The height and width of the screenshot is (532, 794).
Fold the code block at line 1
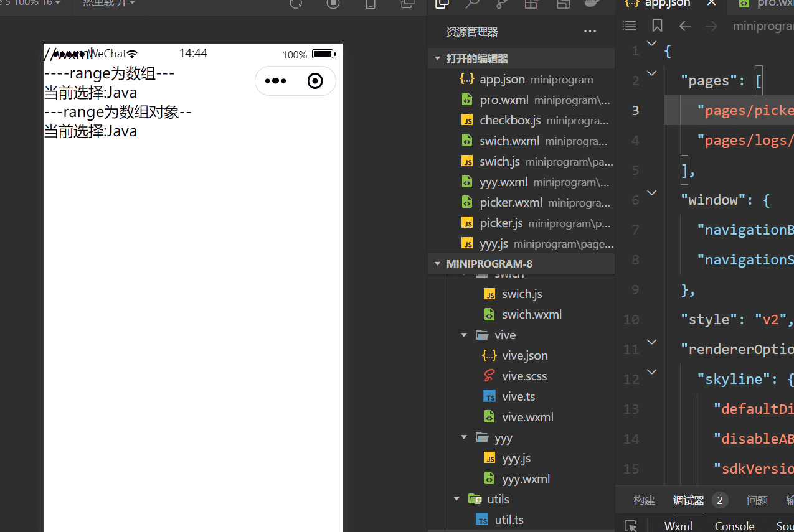click(651, 43)
